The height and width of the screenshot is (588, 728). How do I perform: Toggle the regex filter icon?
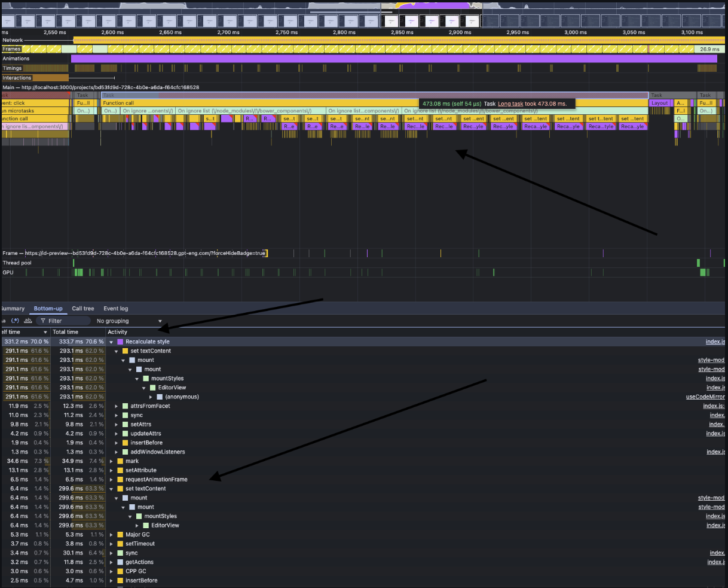click(x=16, y=321)
